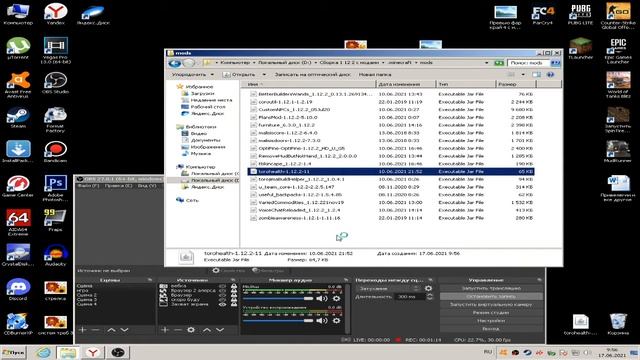
Task: Toggle visibility eye of скоро буду source
Action: (x=222, y=300)
